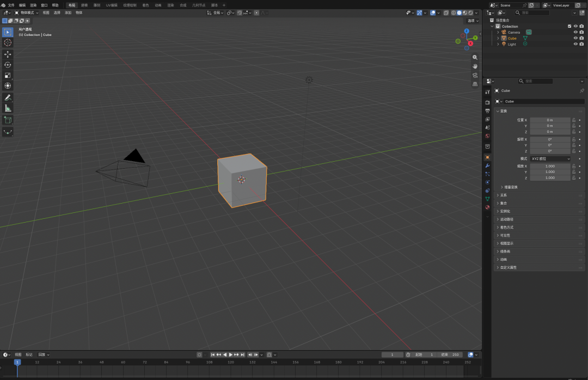The height and width of the screenshot is (380, 588).
Task: Toggle X-ray view in viewport header
Action: pos(446,13)
